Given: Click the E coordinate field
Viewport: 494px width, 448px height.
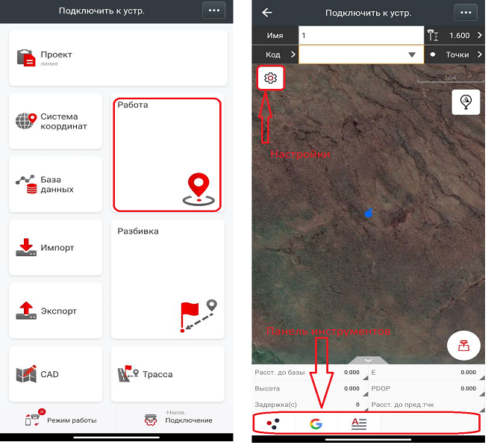Looking at the screenshot, I should pos(427,373).
